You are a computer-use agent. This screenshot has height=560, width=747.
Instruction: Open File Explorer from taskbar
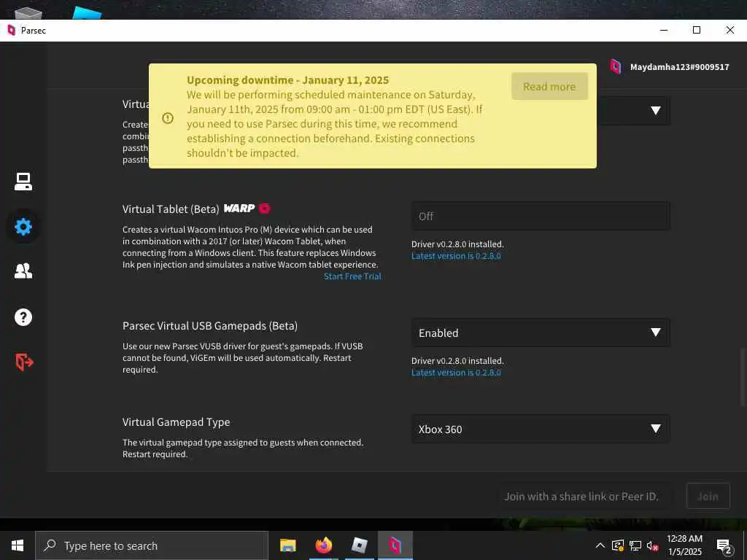coord(287,545)
